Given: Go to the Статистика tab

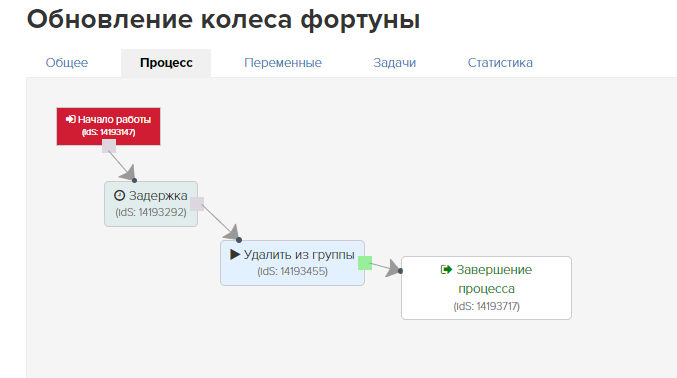Looking at the screenshot, I should point(500,63).
